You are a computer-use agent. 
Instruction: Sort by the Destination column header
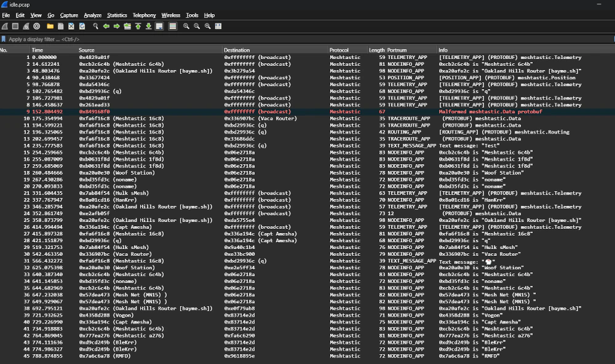(x=275, y=50)
